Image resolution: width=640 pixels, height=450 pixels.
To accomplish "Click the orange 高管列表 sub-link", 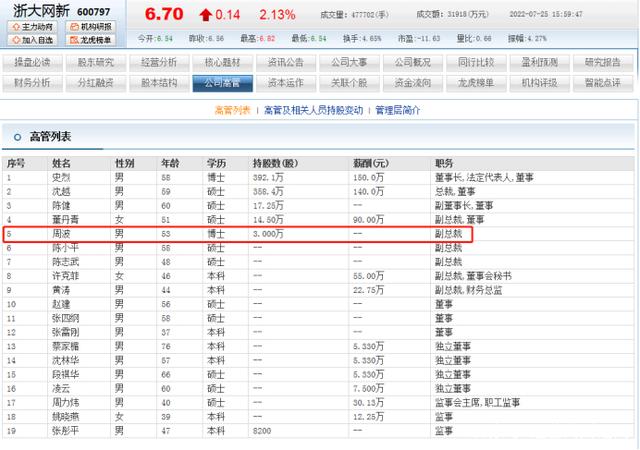I will pyautogui.click(x=232, y=110).
